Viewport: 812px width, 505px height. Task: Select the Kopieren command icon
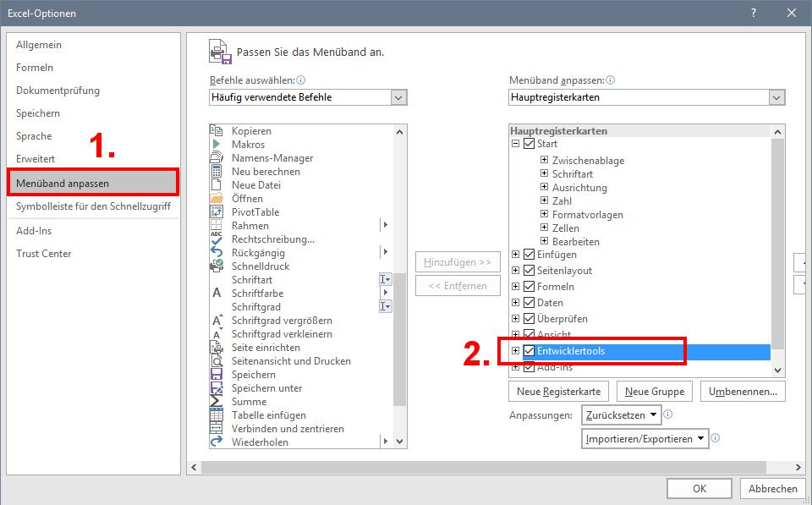(x=217, y=131)
